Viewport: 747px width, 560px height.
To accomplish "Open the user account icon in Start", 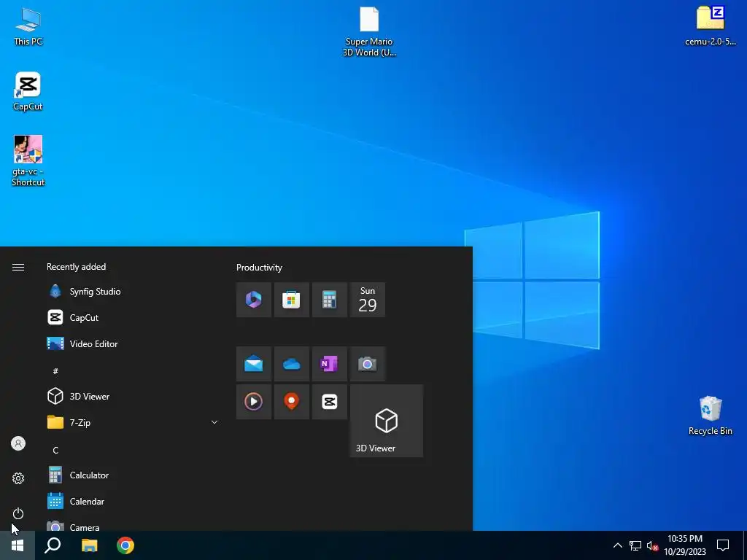I will click(x=18, y=443).
